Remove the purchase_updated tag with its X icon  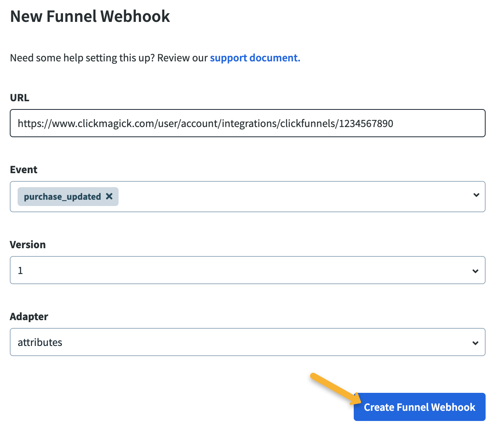[109, 196]
